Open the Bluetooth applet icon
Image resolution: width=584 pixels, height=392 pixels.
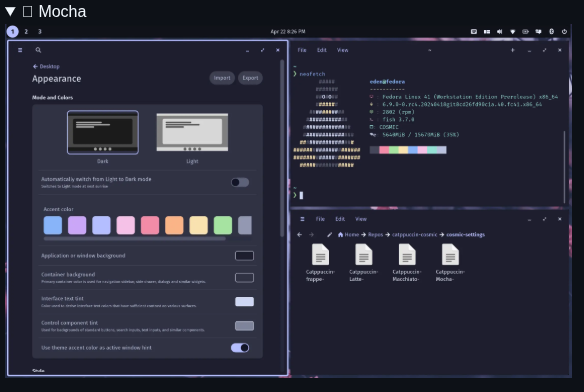coord(552,32)
